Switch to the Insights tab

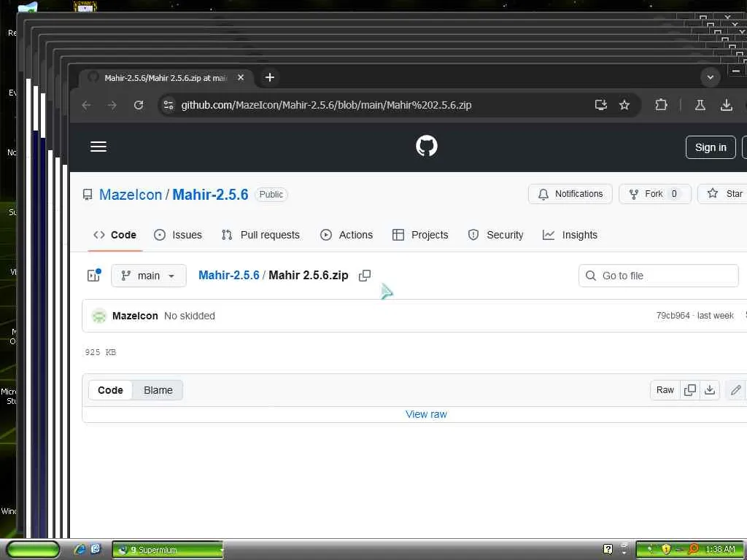pyautogui.click(x=570, y=235)
